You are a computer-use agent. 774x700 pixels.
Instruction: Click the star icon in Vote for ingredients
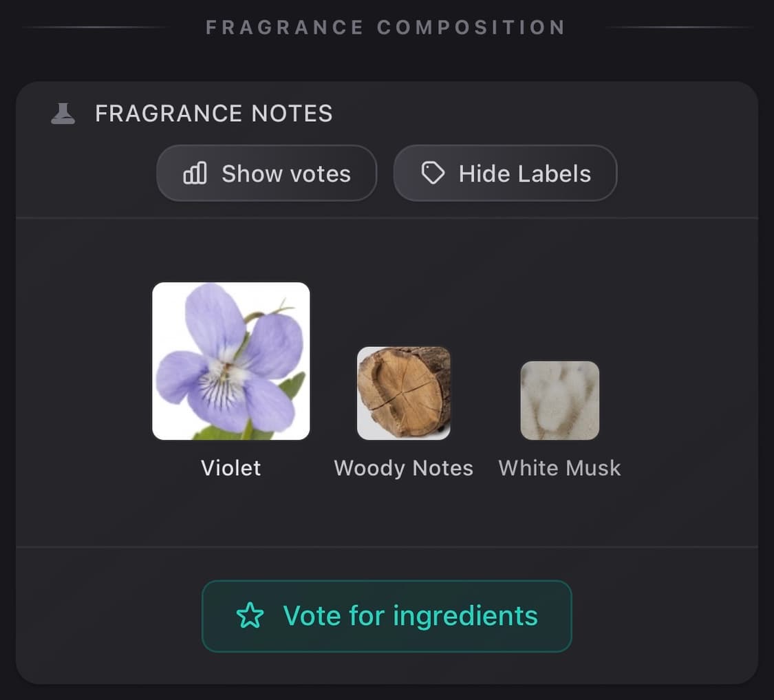(250, 616)
